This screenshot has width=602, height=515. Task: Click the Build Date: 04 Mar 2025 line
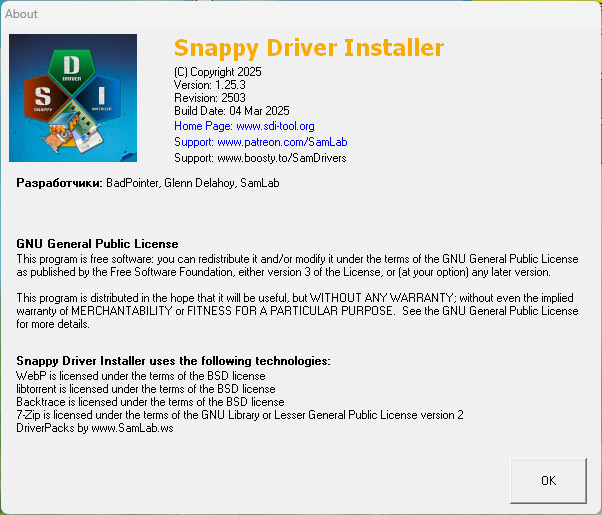pyautogui.click(x=232, y=111)
